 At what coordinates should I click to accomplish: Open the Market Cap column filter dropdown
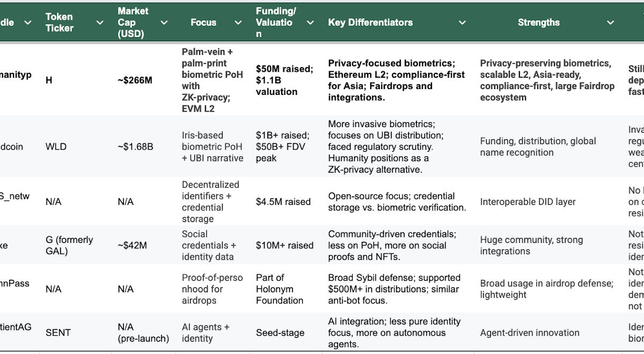pyautogui.click(x=164, y=23)
